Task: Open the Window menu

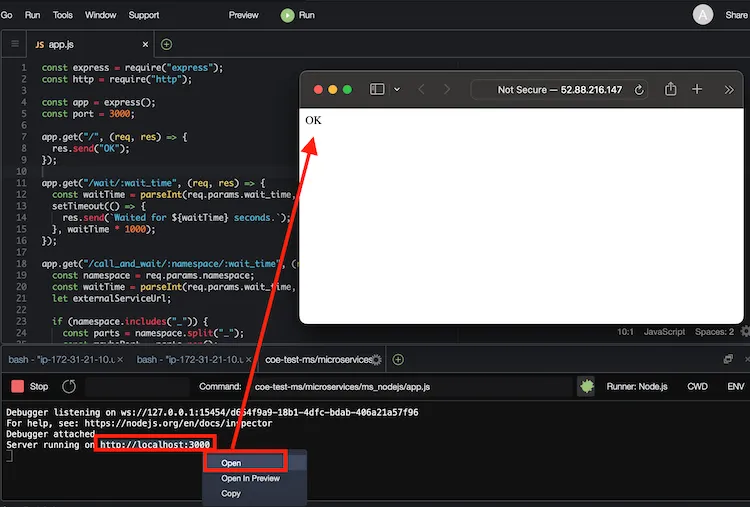Action: tap(100, 15)
